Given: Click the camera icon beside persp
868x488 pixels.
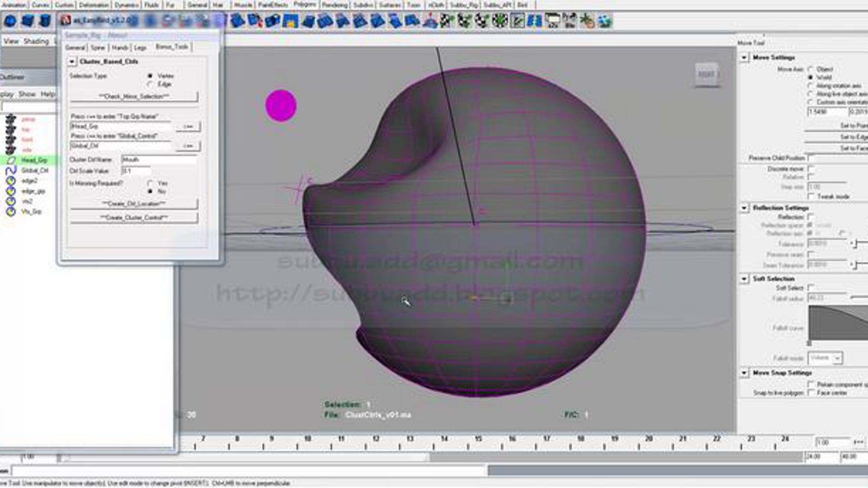Looking at the screenshot, I should pos(11,119).
